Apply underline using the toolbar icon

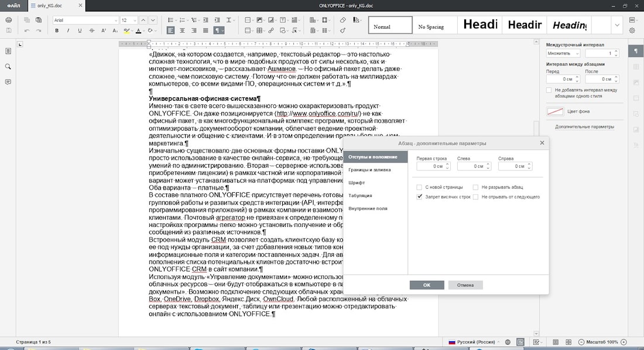80,30
